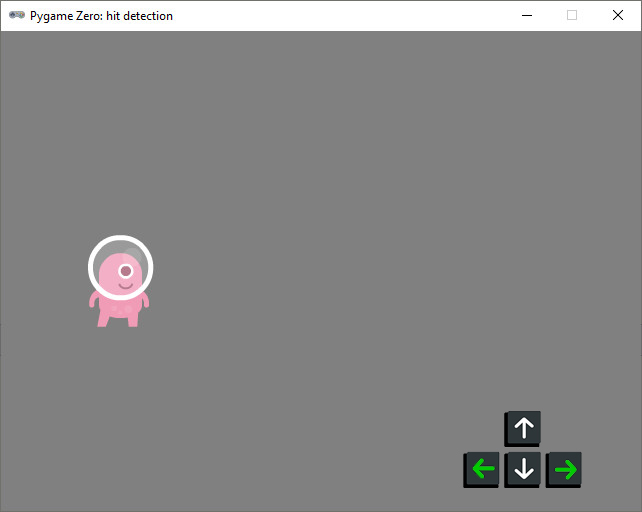Click the alien's left arm
Screen dimensions: 642x512
pyautogui.click(x=94, y=300)
